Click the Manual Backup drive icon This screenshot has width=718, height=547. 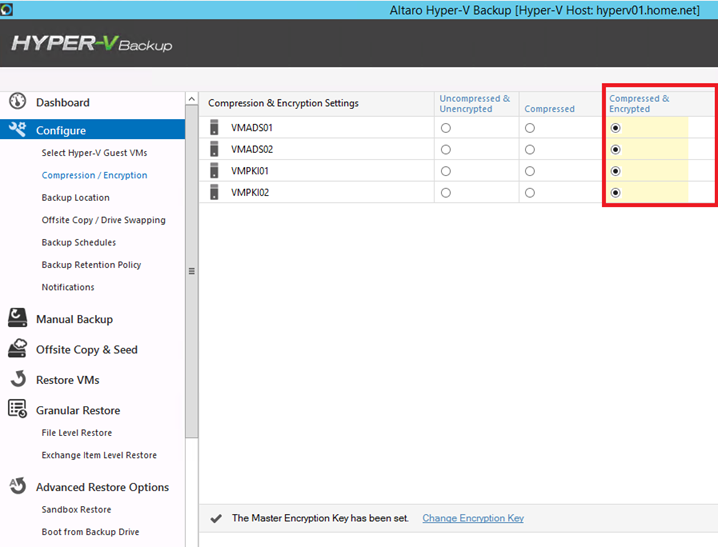pos(17,318)
